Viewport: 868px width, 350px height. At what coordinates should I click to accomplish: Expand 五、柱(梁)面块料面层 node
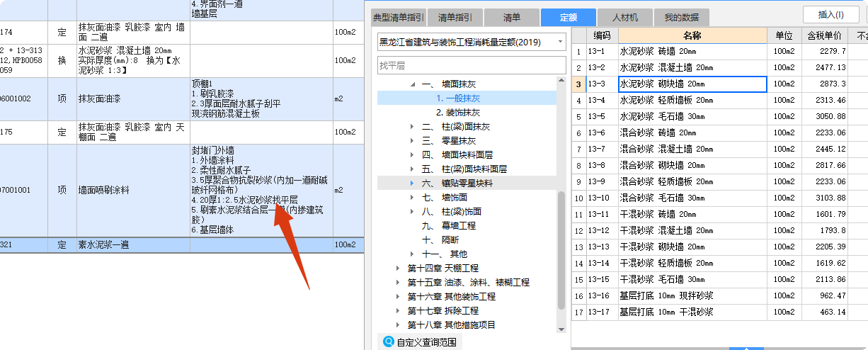[x=413, y=169]
